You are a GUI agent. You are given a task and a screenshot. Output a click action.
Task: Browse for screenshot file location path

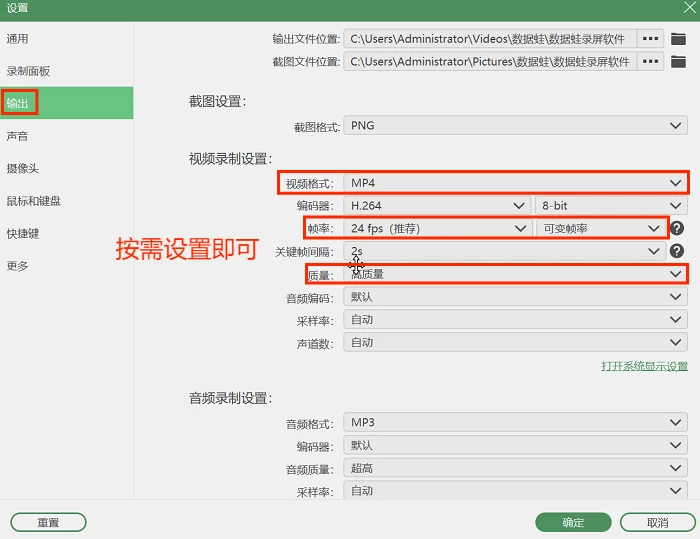[x=650, y=61]
